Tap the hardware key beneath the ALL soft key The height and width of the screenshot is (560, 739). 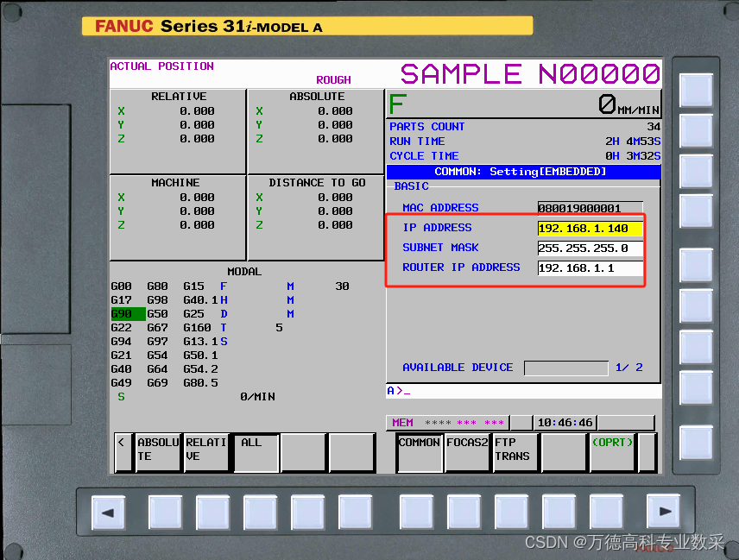[260, 512]
